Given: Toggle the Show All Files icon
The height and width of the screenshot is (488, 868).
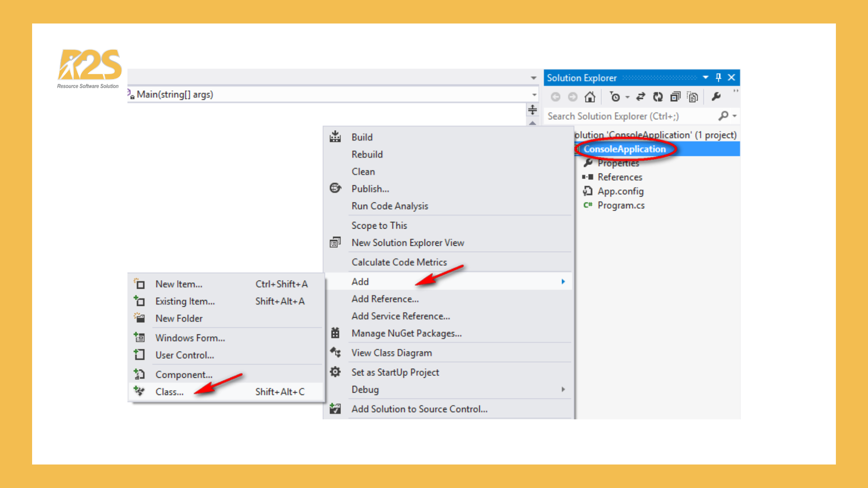Looking at the screenshot, I should pos(692,97).
